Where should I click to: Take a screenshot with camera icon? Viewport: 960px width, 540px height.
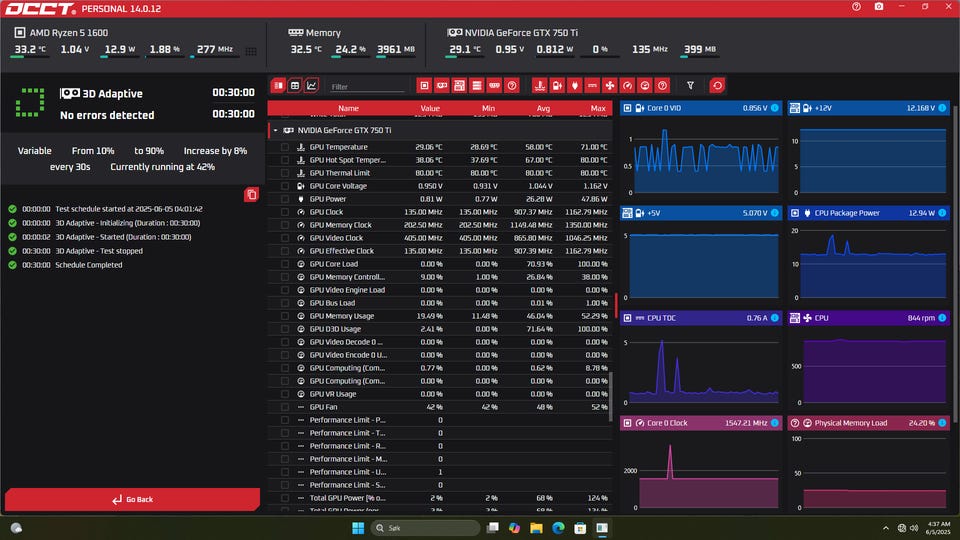coord(879,7)
